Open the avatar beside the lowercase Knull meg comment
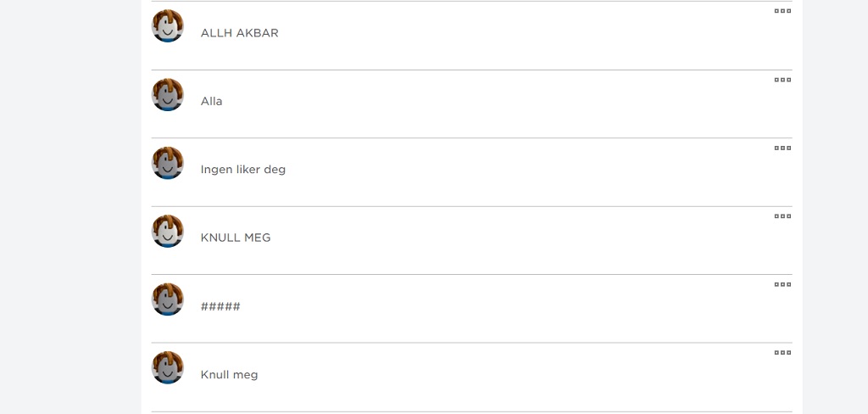The width and height of the screenshot is (868, 414). tap(168, 368)
